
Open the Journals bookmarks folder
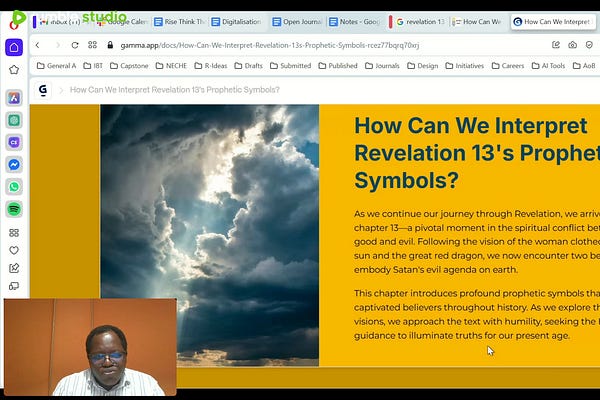tap(382, 66)
